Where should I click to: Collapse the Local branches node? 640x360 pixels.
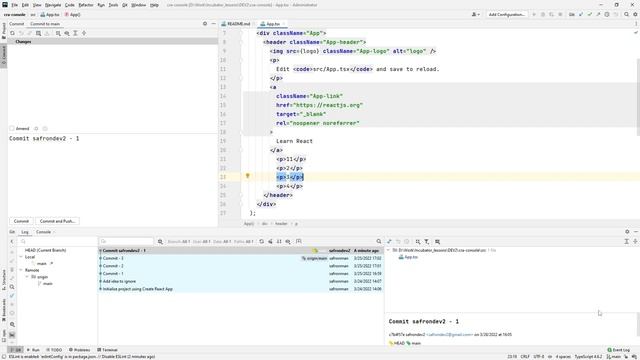(21, 257)
